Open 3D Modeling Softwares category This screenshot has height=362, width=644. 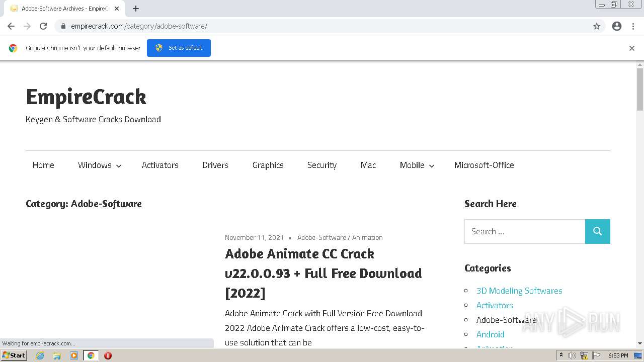point(519,291)
